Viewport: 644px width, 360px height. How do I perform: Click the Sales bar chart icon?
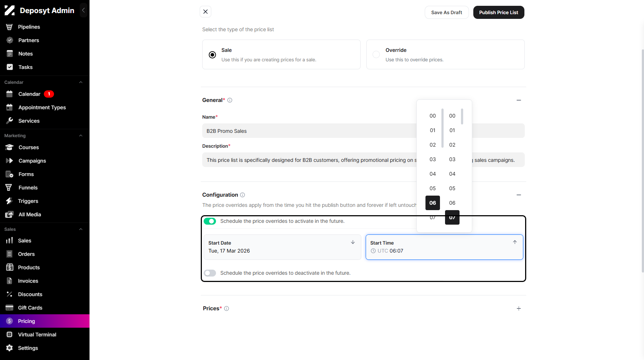(9, 241)
